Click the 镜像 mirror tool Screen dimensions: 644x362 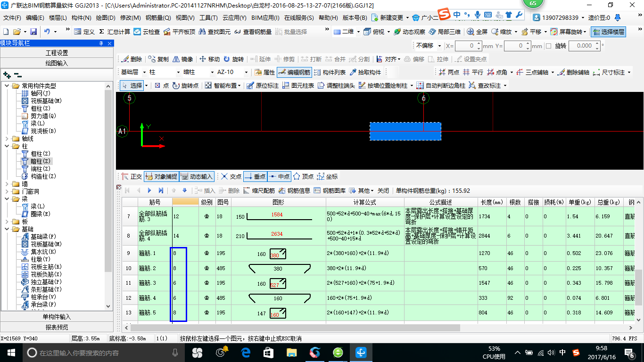(183, 59)
